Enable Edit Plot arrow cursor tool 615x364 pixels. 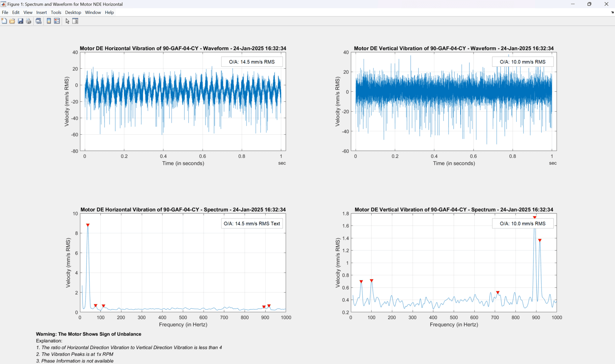coord(67,21)
